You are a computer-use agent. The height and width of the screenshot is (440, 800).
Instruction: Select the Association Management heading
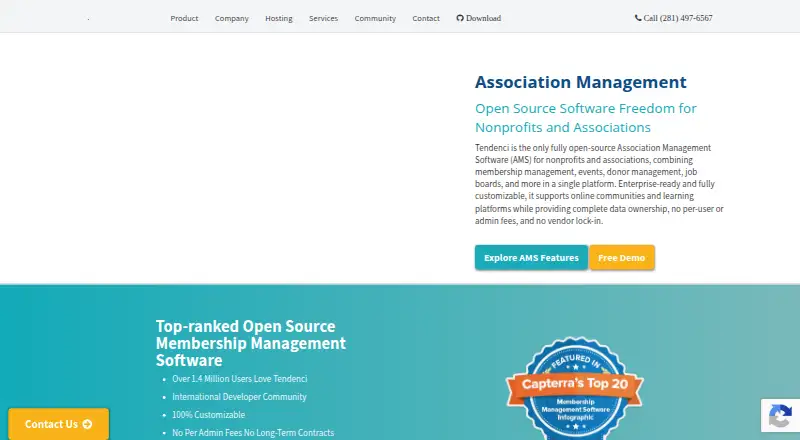pos(581,82)
